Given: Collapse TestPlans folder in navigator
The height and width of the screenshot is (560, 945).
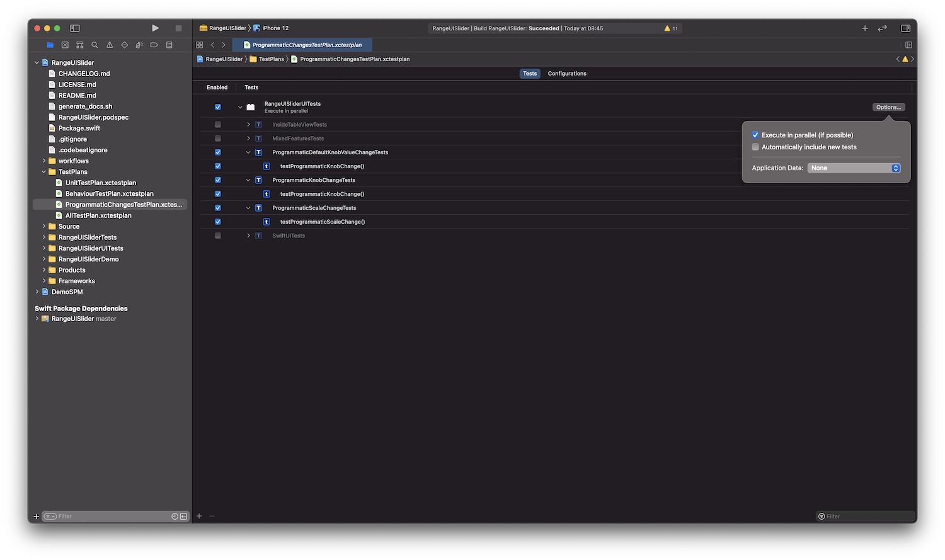Looking at the screenshot, I should click(43, 172).
